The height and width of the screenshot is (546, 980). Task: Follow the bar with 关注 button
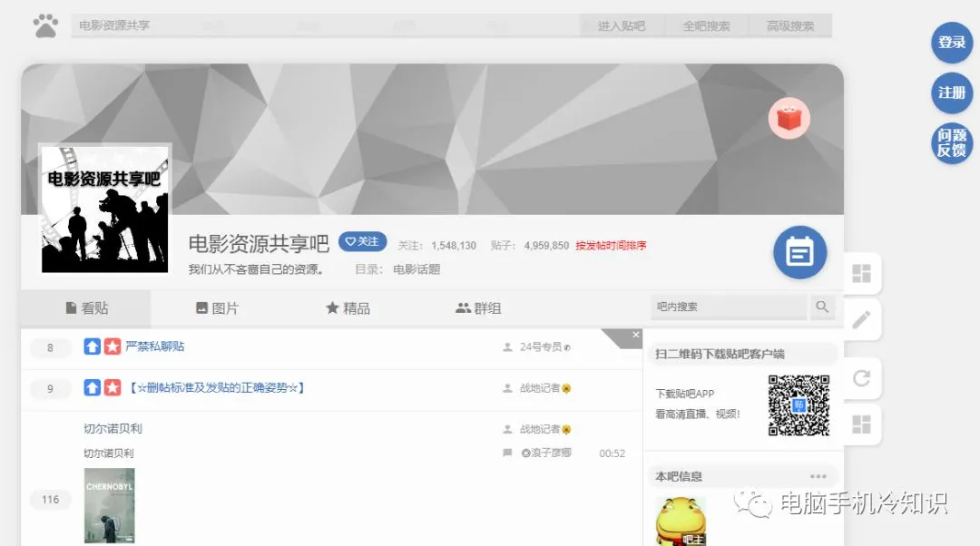point(362,242)
